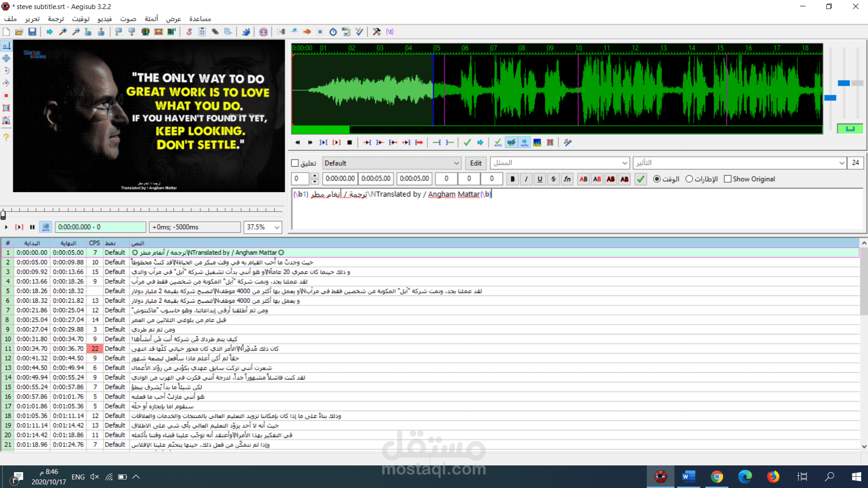Add lead-in with green bracket icon
Viewport: 868px width, 488px height.
click(x=437, y=142)
